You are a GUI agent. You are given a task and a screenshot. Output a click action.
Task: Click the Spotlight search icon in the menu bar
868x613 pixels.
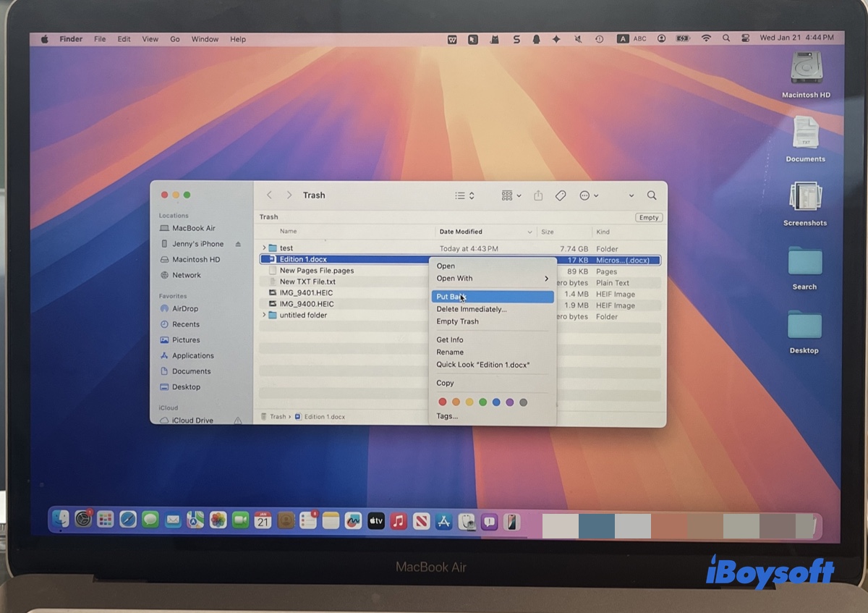click(x=726, y=38)
